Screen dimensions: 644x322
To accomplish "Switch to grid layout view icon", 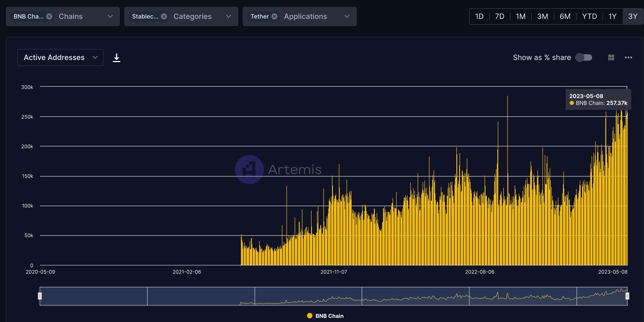I will pyautogui.click(x=611, y=57).
